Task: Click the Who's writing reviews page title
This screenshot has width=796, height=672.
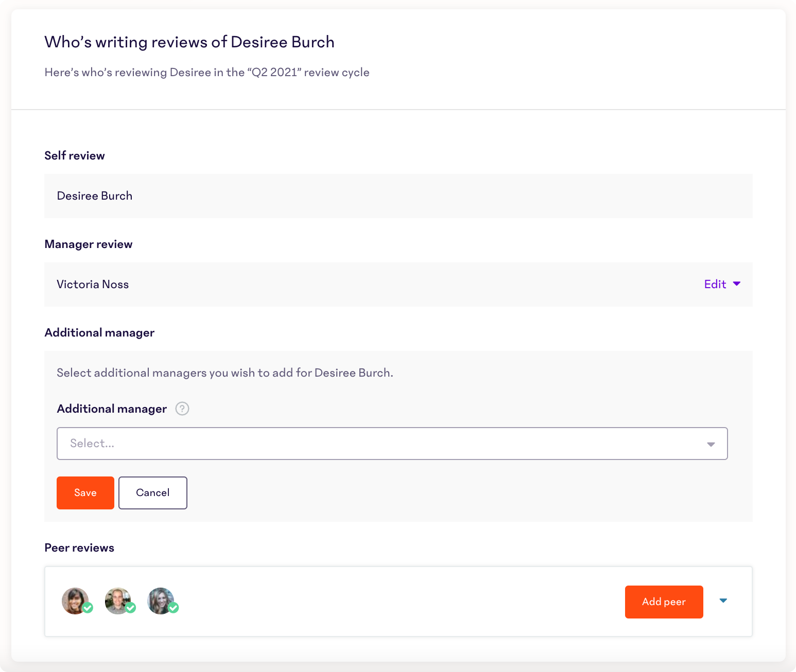Action: click(189, 42)
